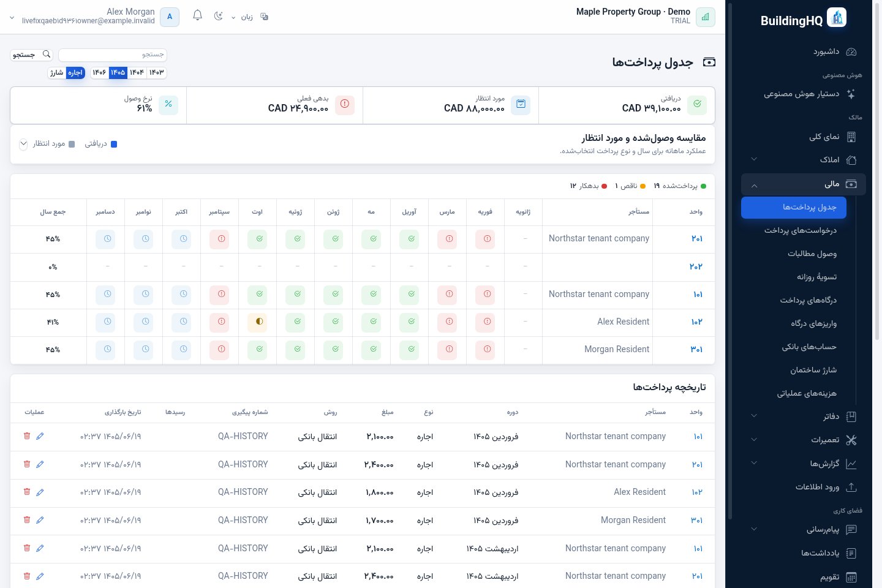Expand the Alex Morgan account menu chevron

[x=12, y=18]
